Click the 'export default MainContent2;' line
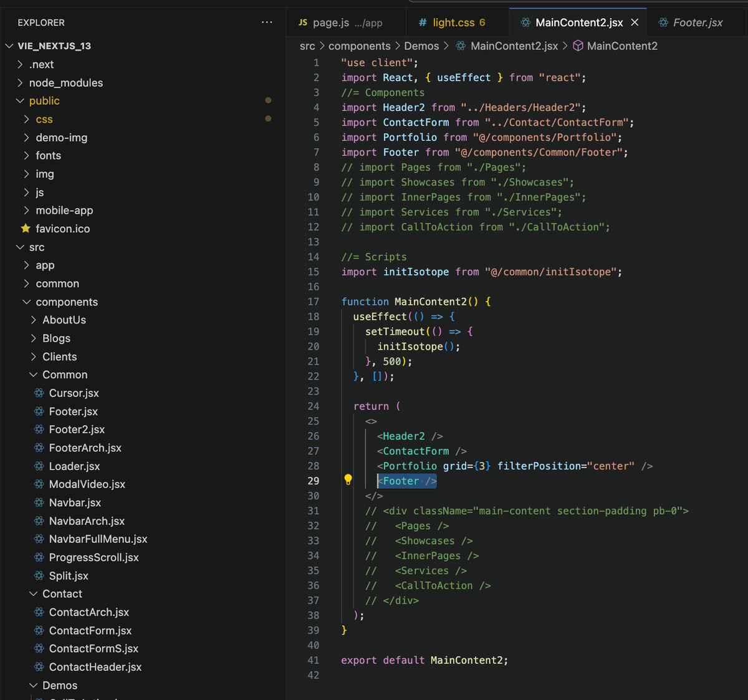 (x=424, y=660)
